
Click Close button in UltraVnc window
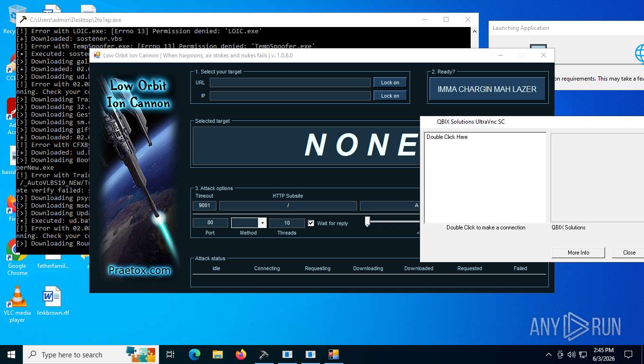tap(629, 253)
